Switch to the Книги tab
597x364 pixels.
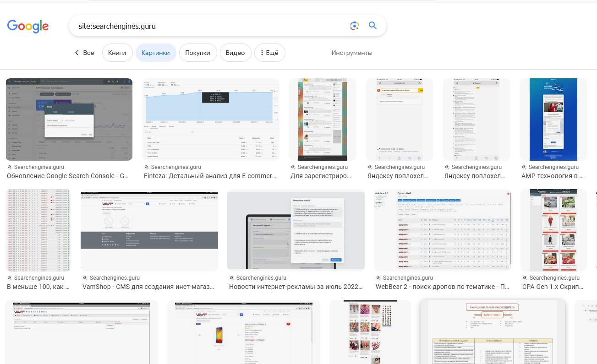[117, 53]
